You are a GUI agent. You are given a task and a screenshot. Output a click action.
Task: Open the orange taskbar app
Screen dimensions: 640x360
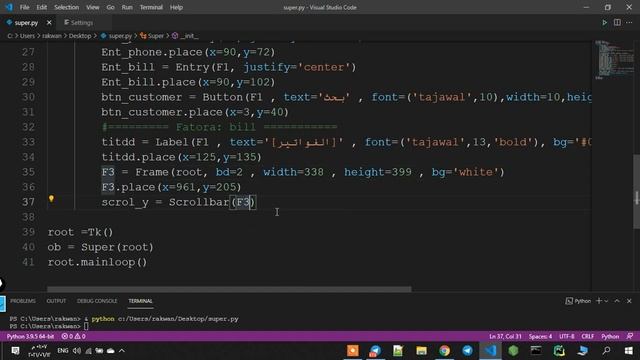(x=353, y=351)
